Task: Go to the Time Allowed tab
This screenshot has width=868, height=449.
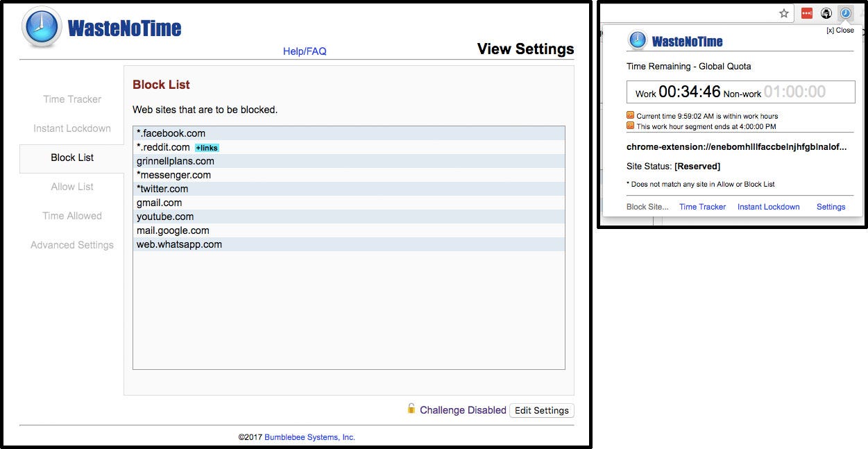Action: pyautogui.click(x=72, y=216)
